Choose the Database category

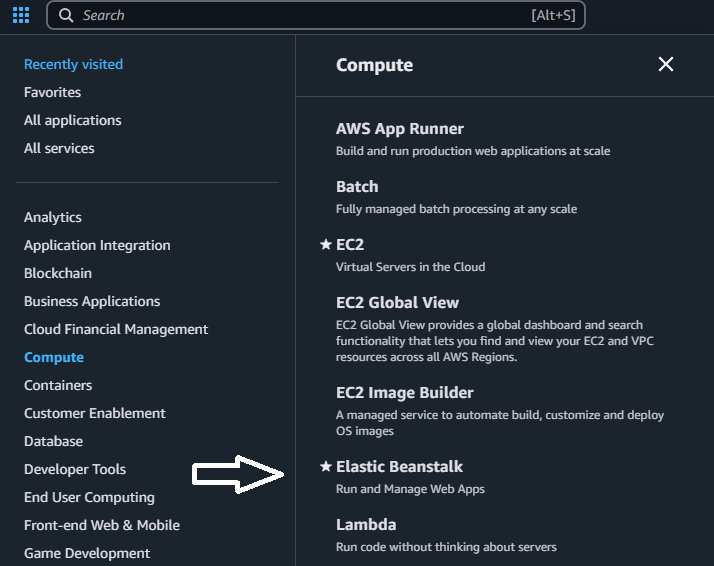click(x=53, y=441)
